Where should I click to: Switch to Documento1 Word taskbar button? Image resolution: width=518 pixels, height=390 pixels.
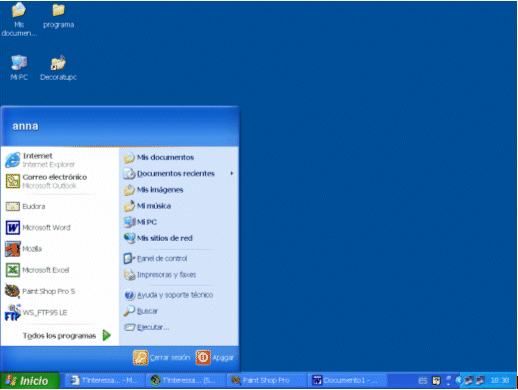(x=347, y=380)
